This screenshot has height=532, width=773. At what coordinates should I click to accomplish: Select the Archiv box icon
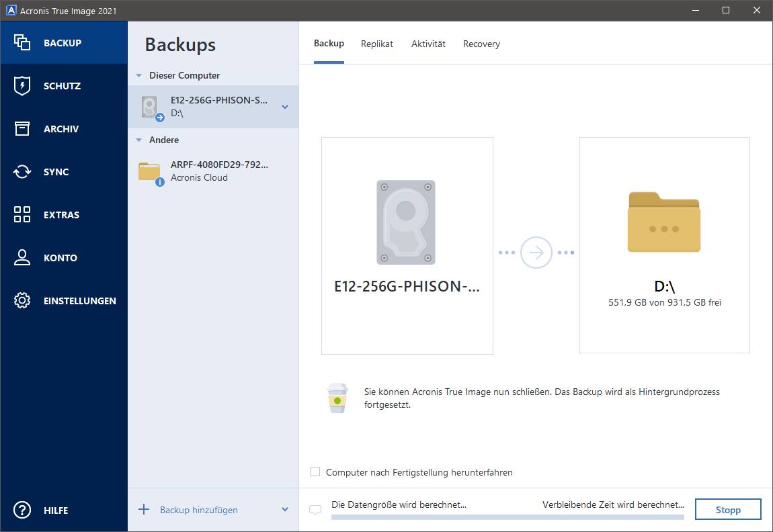(22, 129)
